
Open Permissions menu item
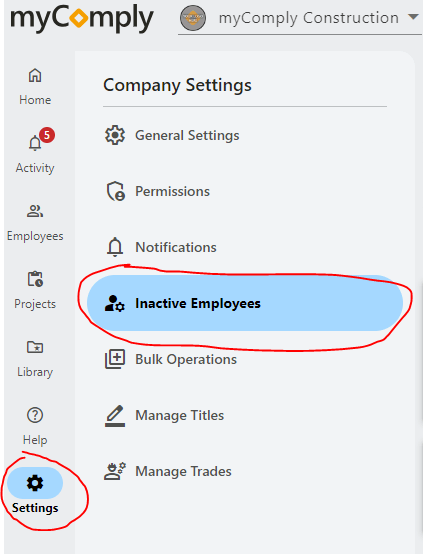click(x=245, y=191)
